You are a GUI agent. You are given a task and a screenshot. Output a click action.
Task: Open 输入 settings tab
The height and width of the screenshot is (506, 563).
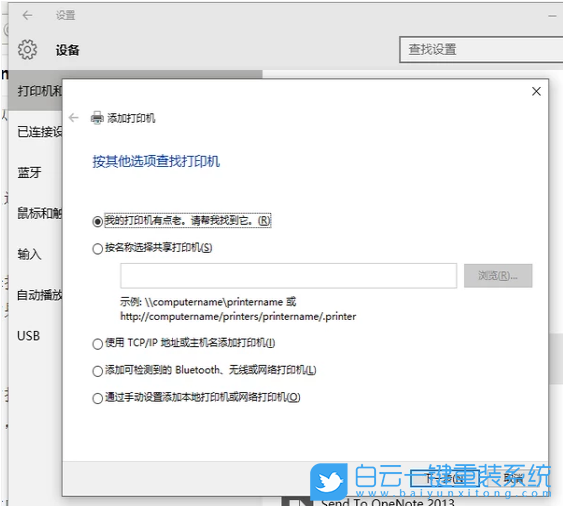click(x=35, y=254)
